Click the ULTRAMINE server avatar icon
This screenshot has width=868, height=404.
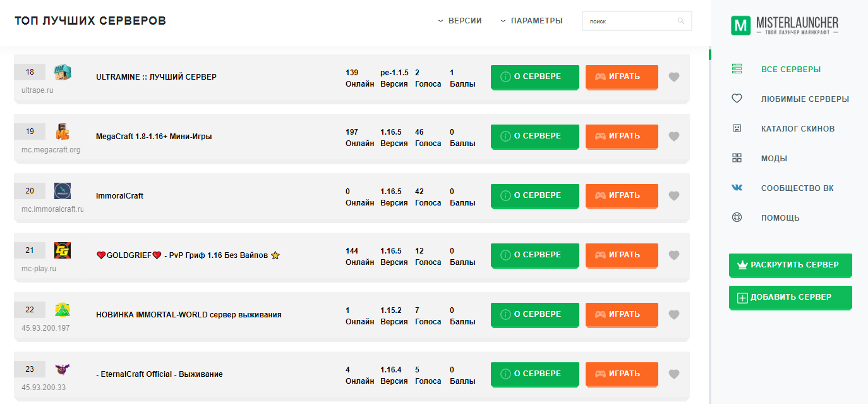click(63, 72)
